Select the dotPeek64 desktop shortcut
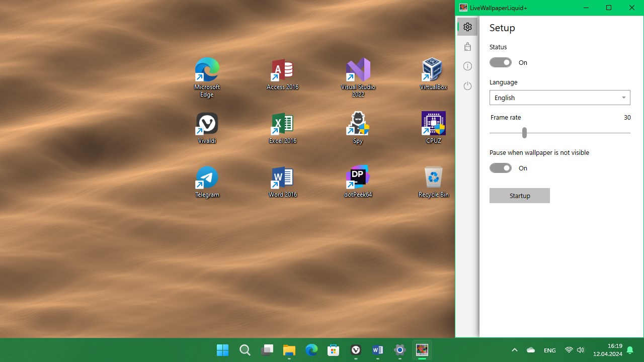Screen dimensions: 644x362 (x=358, y=182)
